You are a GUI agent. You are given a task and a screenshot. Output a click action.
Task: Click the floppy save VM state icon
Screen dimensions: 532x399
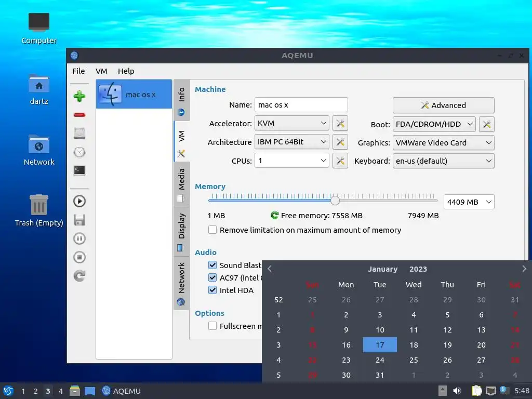tap(79, 220)
